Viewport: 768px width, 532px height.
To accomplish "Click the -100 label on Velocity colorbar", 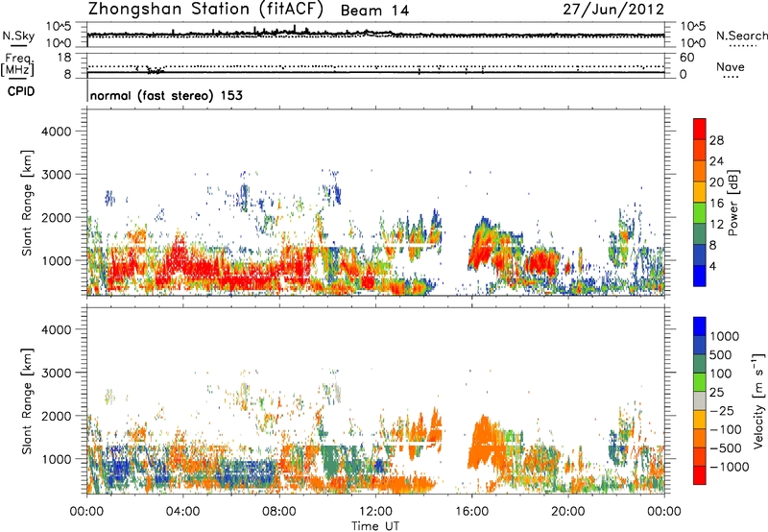I will (x=726, y=429).
